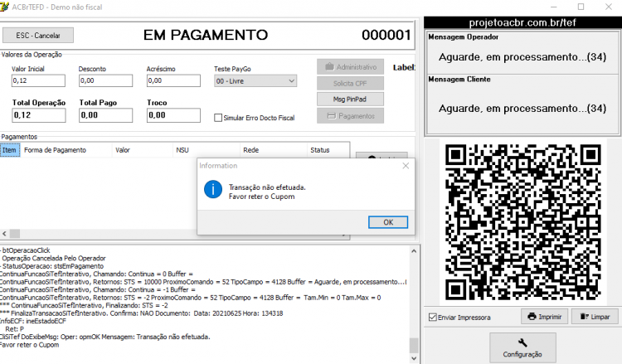
Task: Maximize the ACBrTEFD window
Action: pos(581,7)
